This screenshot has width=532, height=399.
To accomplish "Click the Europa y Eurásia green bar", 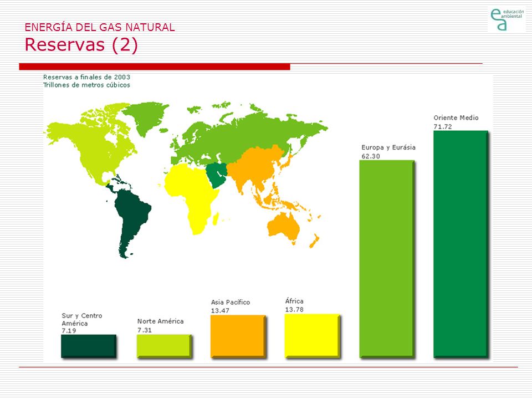I will (x=387, y=259).
